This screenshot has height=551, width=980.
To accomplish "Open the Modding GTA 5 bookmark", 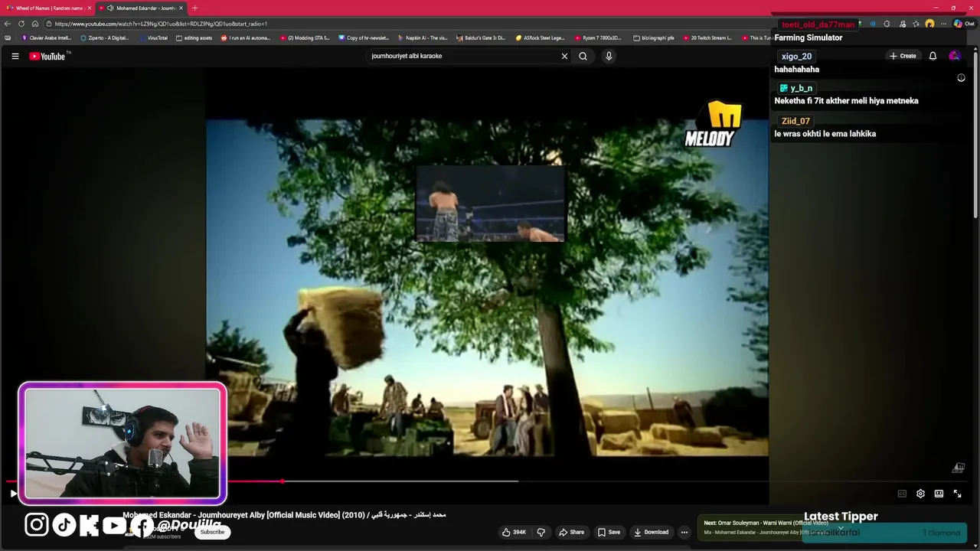I will pos(305,37).
